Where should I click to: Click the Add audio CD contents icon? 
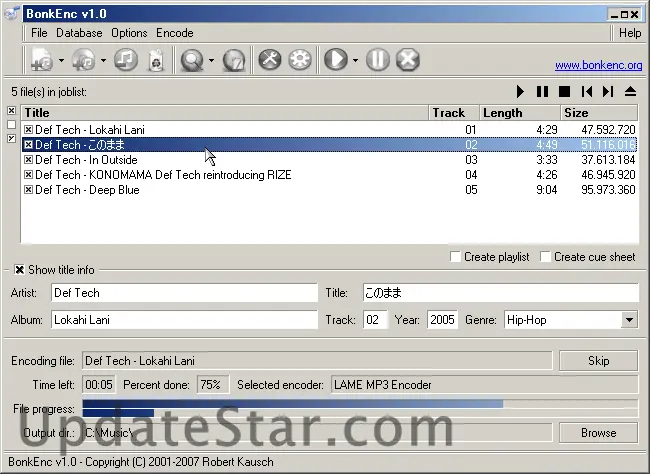84,60
